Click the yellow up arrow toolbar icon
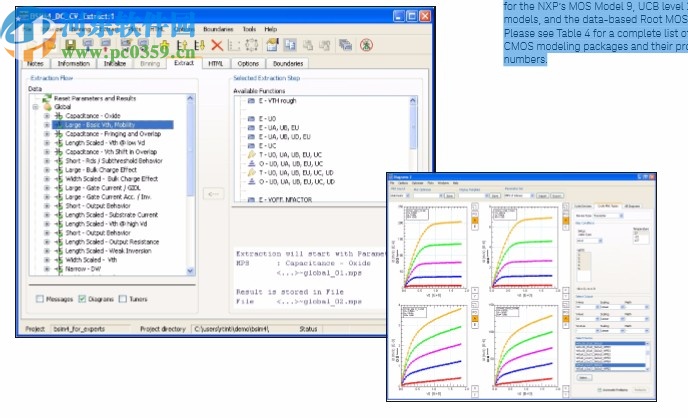The image size is (688, 418). click(x=165, y=45)
